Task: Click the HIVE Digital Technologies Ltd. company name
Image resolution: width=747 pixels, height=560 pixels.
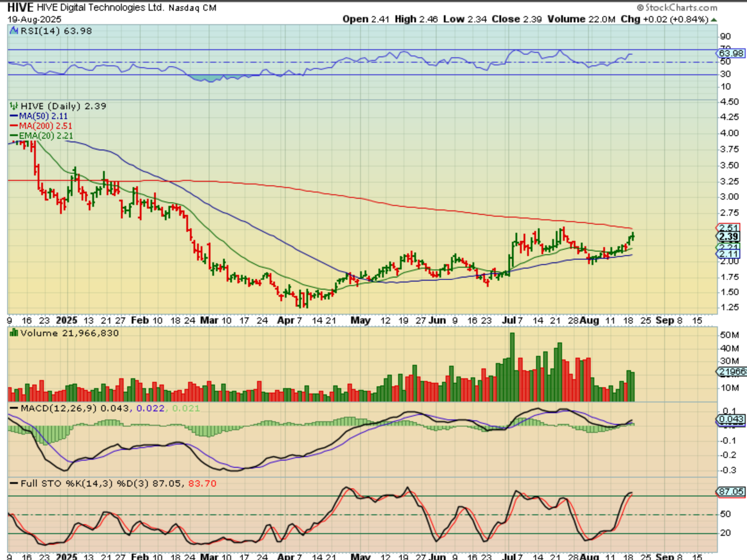Action: (100, 8)
